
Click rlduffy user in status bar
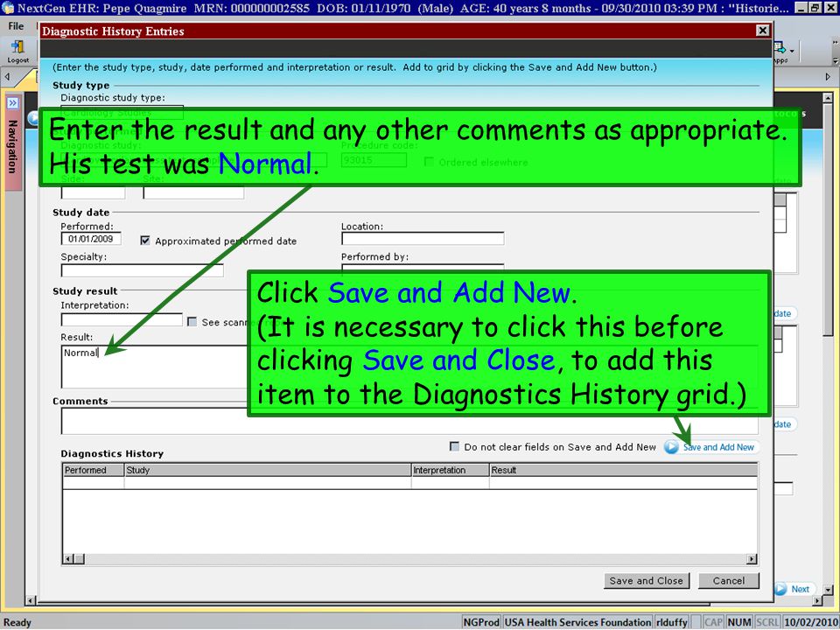672,622
